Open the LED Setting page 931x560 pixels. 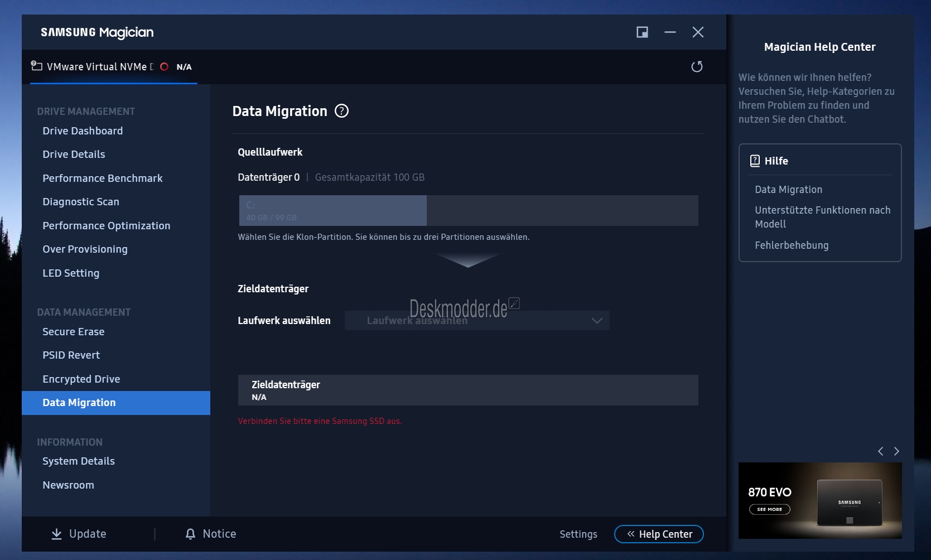71,273
